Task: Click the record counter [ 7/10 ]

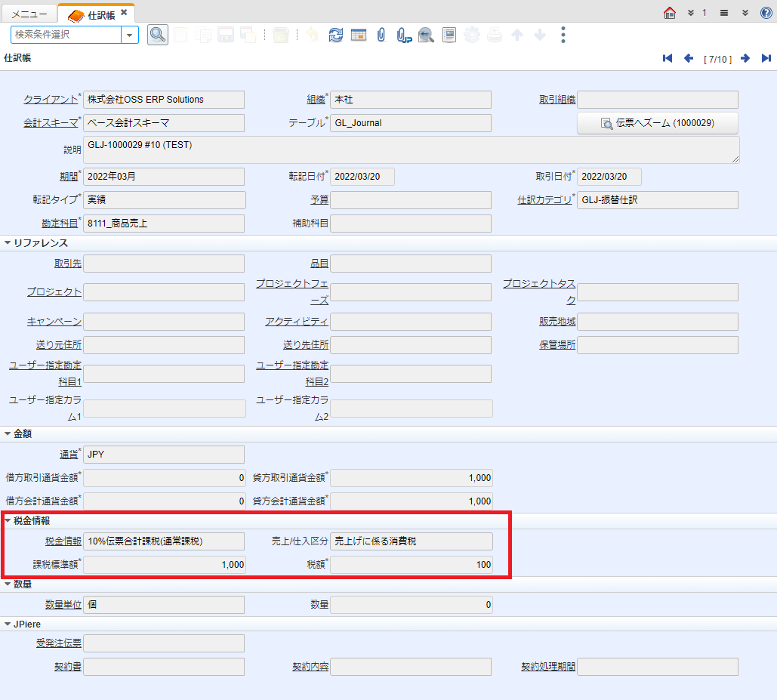Action: [717, 60]
